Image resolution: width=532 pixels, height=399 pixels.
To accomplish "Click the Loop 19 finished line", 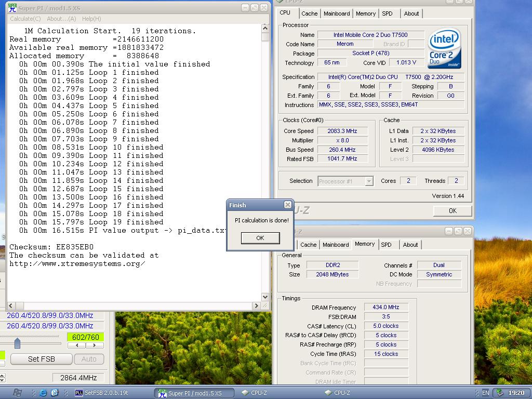I will click(x=91, y=222).
